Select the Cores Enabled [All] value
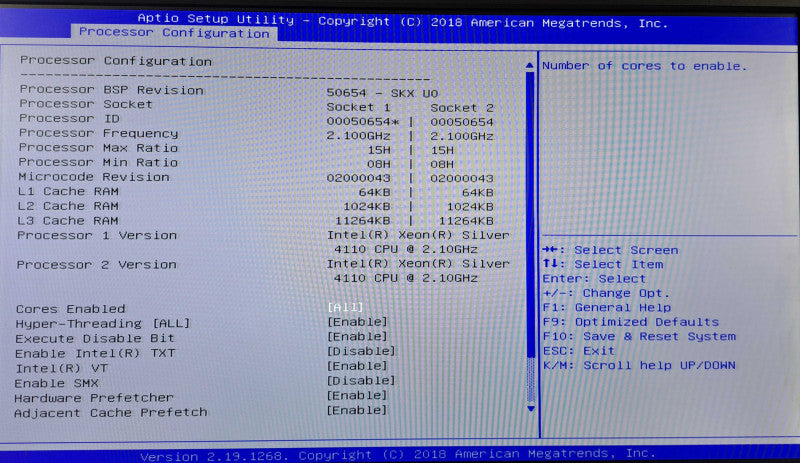The image size is (800, 463). pyautogui.click(x=345, y=307)
